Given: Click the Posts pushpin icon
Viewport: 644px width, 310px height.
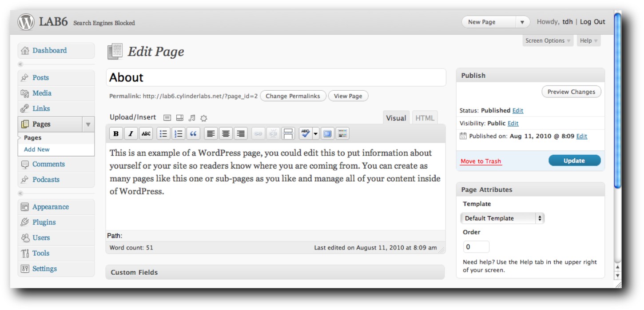Looking at the screenshot, I should (25, 78).
